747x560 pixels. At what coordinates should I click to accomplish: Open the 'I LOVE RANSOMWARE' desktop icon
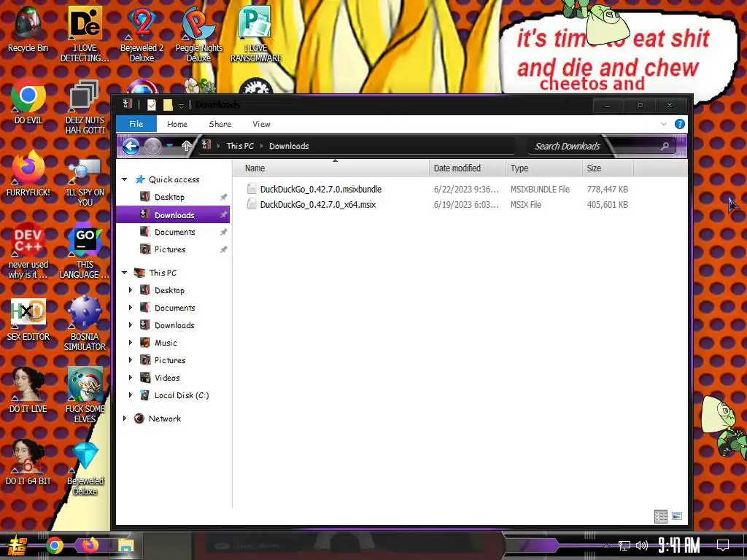pos(256,34)
